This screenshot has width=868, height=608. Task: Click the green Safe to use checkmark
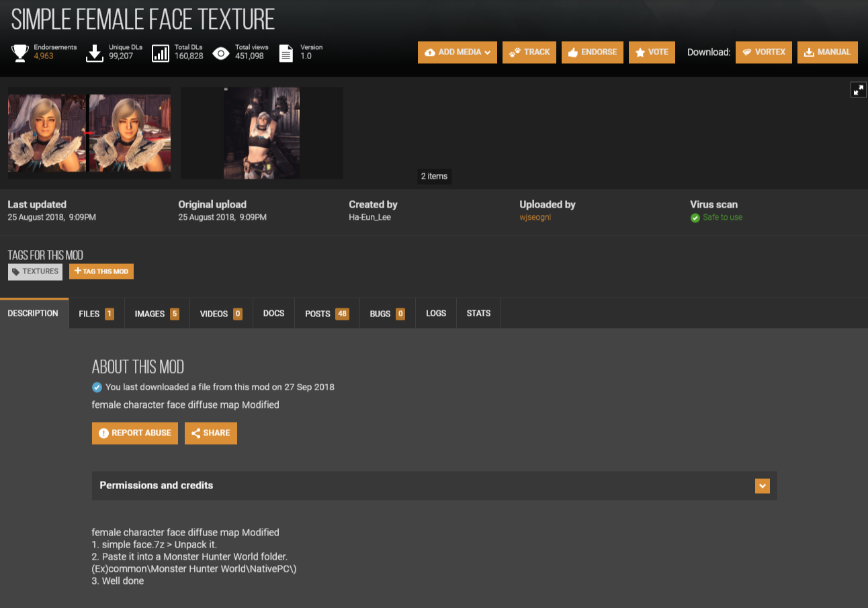click(695, 218)
